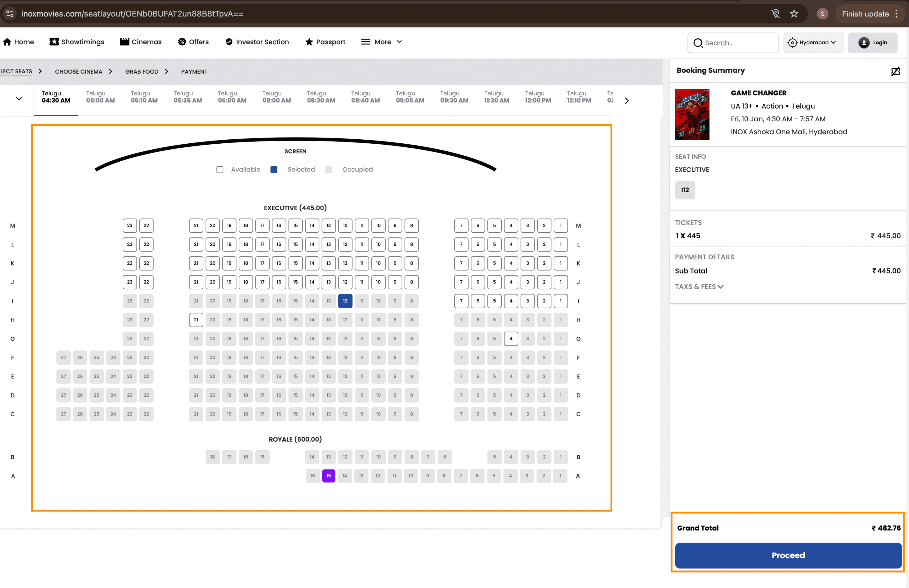909x588 pixels.
Task: Select seat 10 in row K
Action: point(378,263)
